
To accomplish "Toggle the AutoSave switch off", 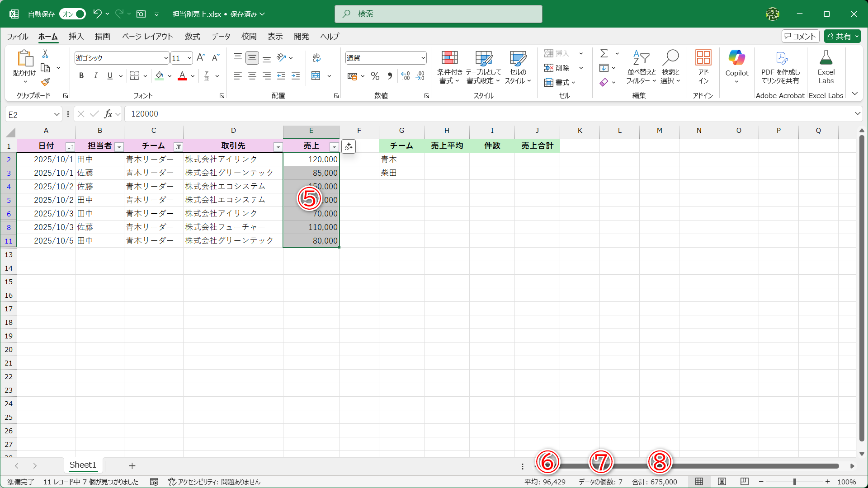I will pos(73,14).
